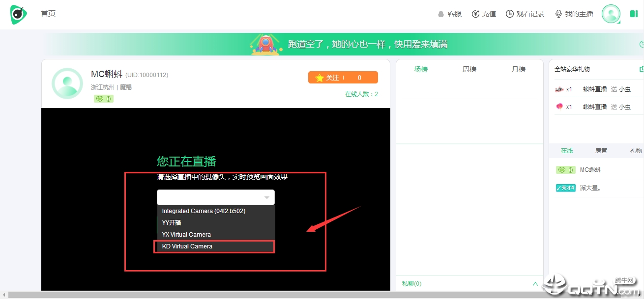
Task: Click the rocket banner image
Action: [266, 44]
